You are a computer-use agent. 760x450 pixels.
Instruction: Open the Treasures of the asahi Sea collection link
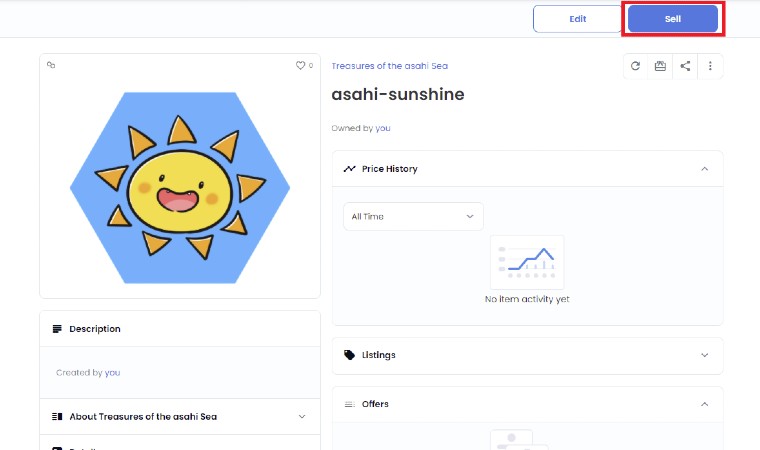click(389, 66)
